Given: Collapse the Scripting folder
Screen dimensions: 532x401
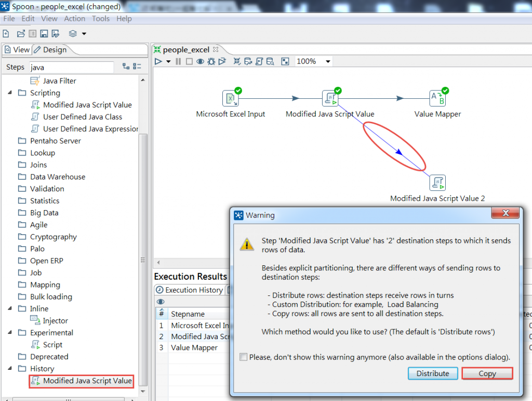Looking at the screenshot, I should pyautogui.click(x=10, y=93).
